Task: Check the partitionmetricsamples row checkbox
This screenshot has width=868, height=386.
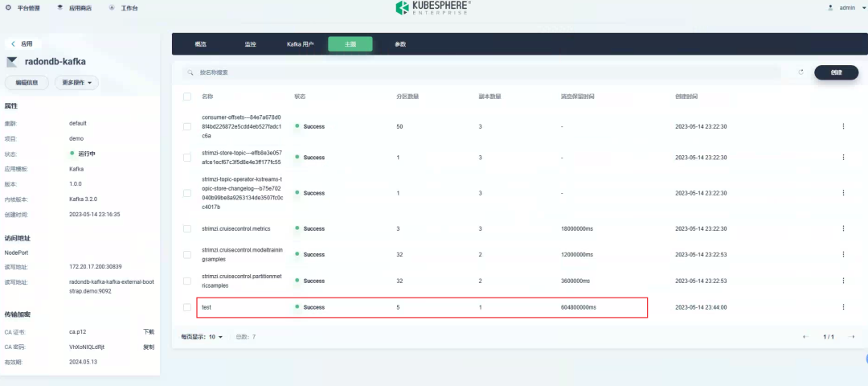Action: click(x=187, y=281)
